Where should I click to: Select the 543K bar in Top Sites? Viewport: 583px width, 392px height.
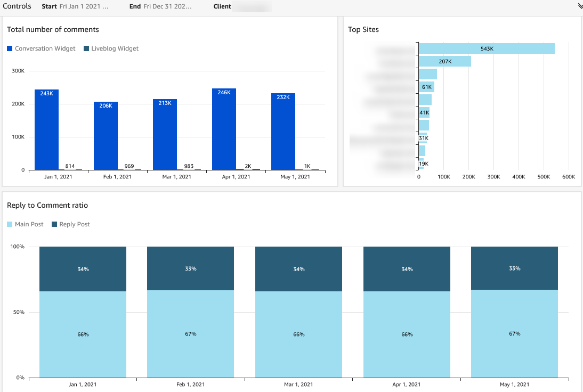tap(487, 48)
